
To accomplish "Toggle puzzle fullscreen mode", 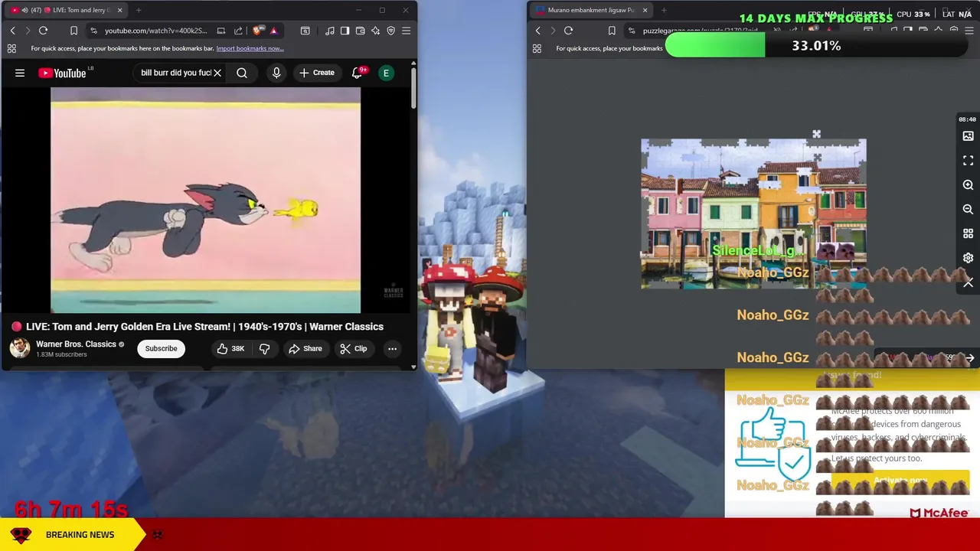I will point(968,161).
